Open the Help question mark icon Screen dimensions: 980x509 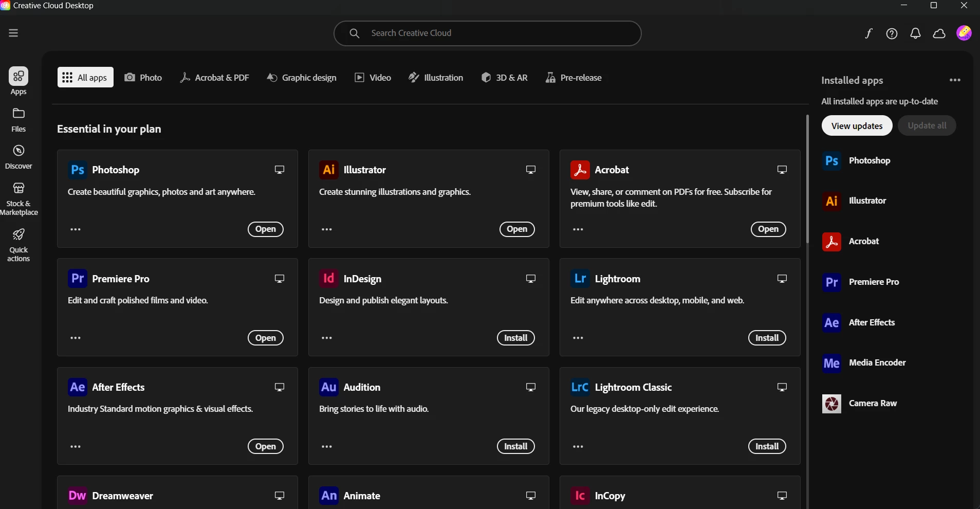coord(892,33)
